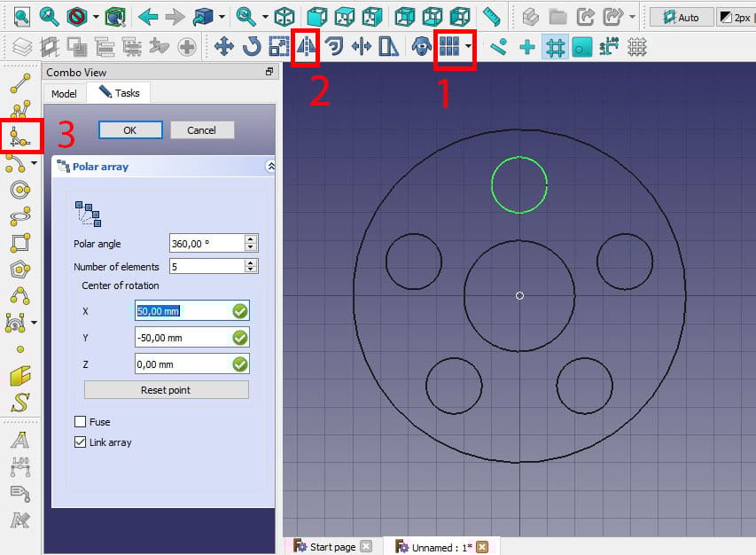Viewport: 756px width, 555px height.
Task: Expand the Arc tools dropdown arrow
Action: [35, 163]
